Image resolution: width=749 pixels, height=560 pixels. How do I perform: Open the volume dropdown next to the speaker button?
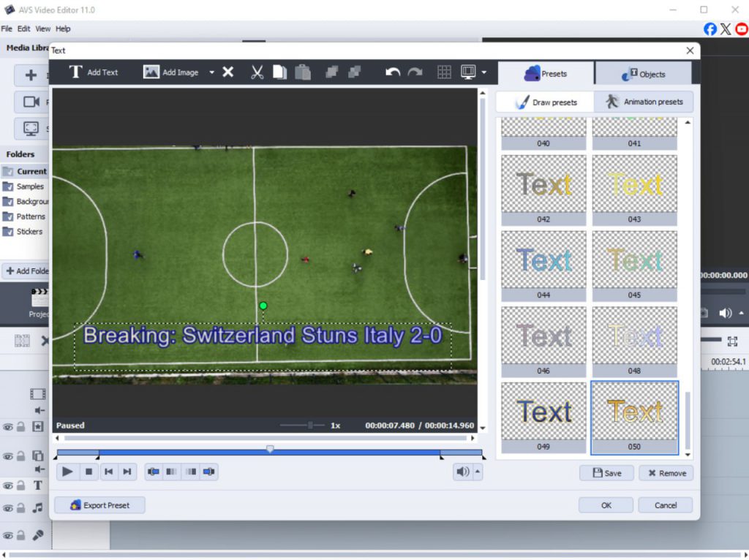coord(476,472)
